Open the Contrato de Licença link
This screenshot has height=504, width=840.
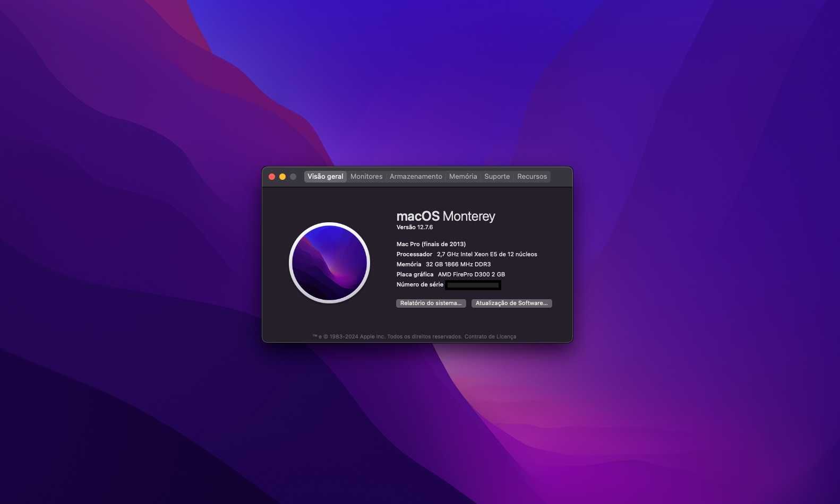pyautogui.click(x=490, y=336)
